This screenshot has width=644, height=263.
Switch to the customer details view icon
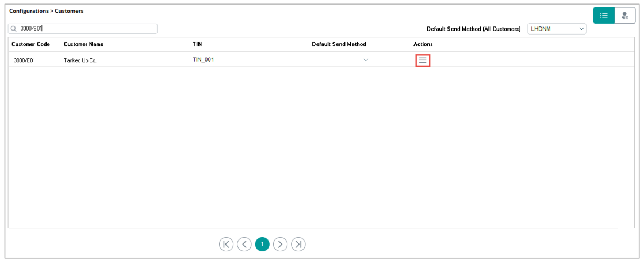point(624,16)
